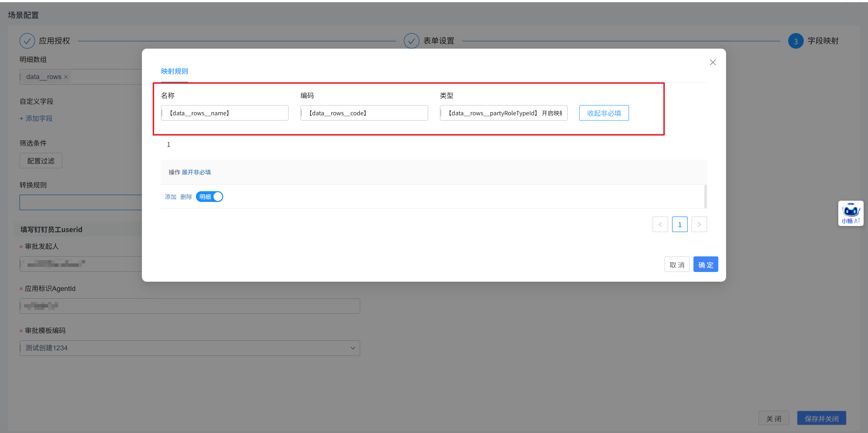Image resolution: width=868 pixels, height=433 pixels.
Task: Toggle the 明细 switch off
Action: [x=209, y=197]
